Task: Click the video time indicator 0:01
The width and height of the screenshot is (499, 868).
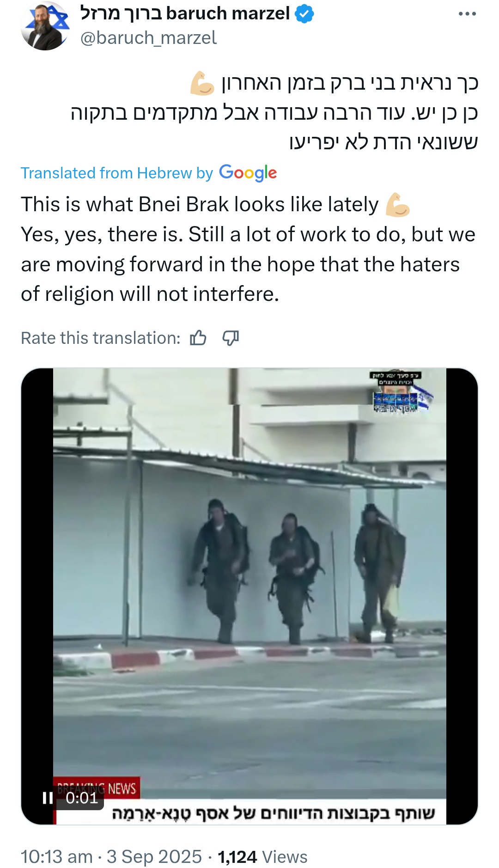Action: (x=82, y=798)
